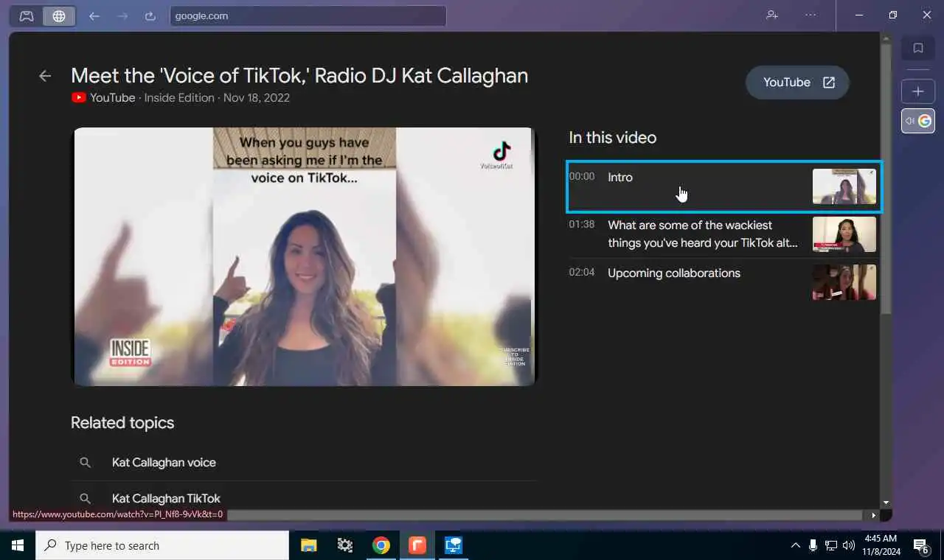Screen dimensions: 944x560
Task: Jump to Upcoming collaborations chapter
Action: click(x=724, y=281)
